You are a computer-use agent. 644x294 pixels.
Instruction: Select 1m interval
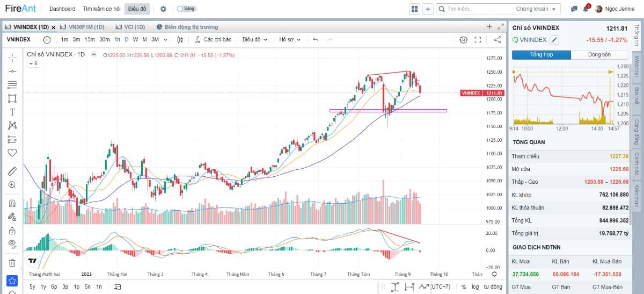(x=64, y=39)
